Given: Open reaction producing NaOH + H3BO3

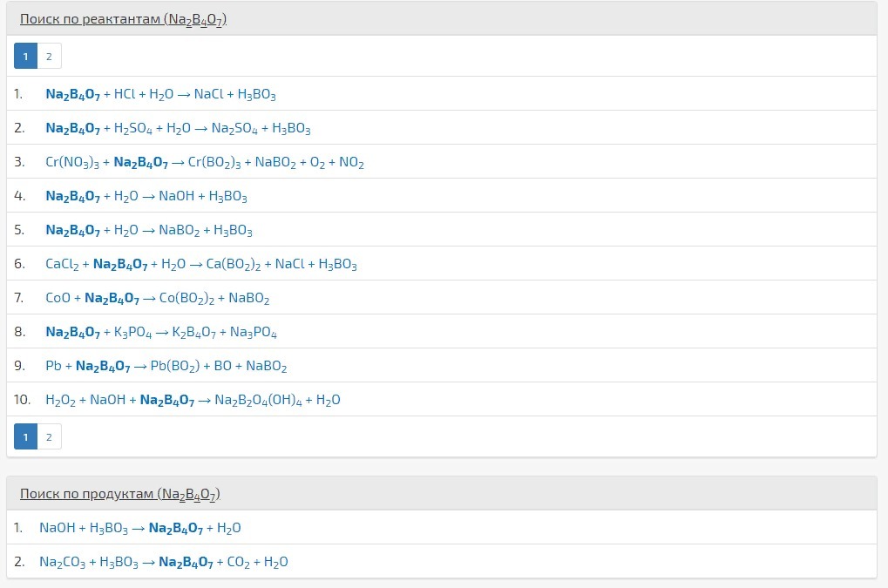Looking at the screenshot, I should click(x=146, y=196).
